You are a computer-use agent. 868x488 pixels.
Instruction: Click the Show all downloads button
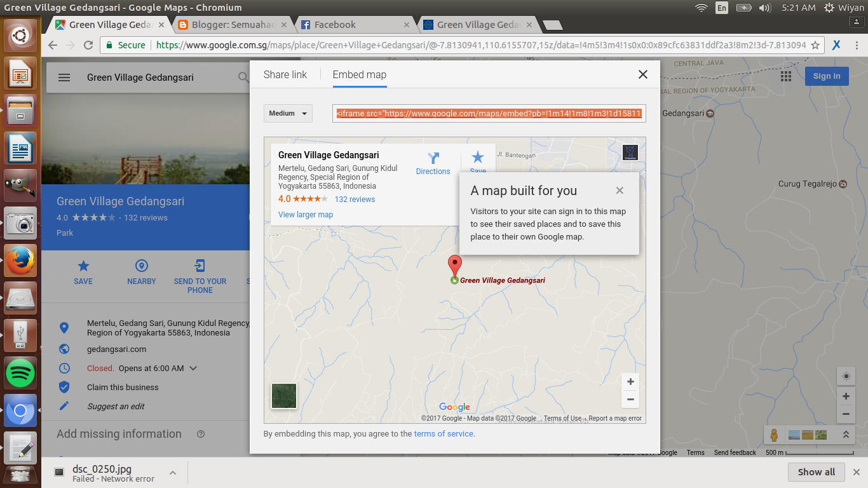(x=817, y=472)
